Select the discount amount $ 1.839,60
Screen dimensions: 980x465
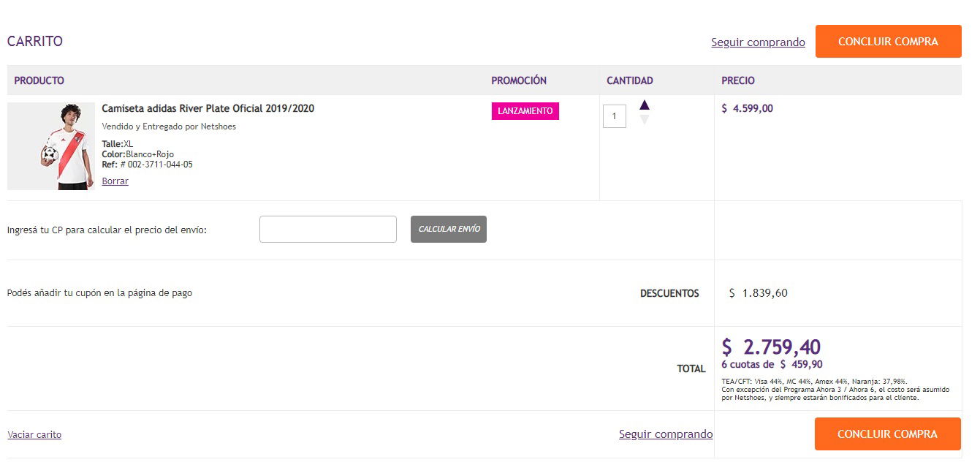[758, 293]
